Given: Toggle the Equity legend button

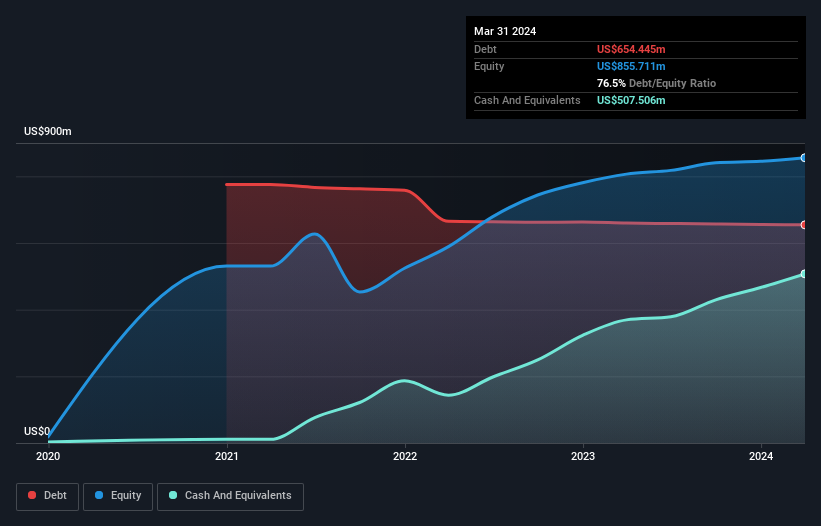Looking at the screenshot, I should (118, 496).
